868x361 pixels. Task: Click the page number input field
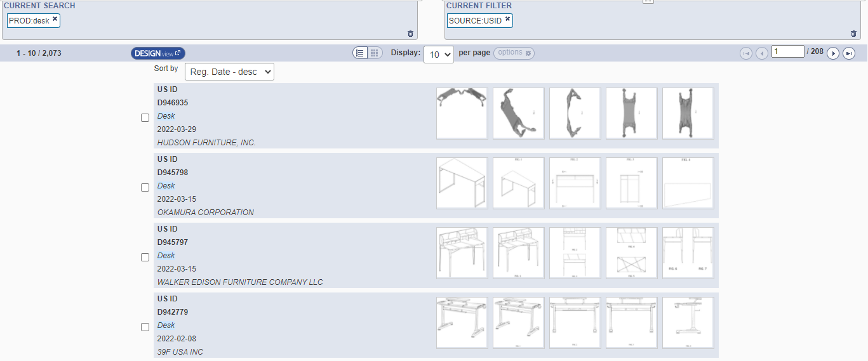click(x=787, y=51)
